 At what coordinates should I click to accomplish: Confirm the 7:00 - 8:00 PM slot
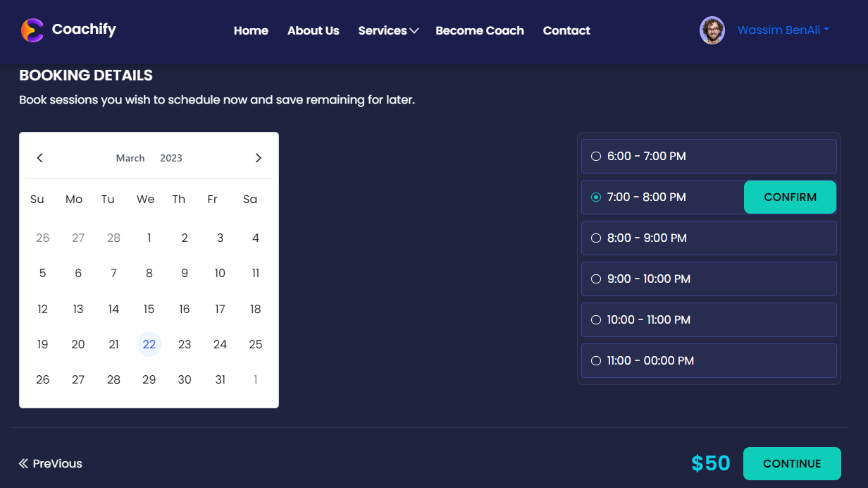[x=790, y=197]
